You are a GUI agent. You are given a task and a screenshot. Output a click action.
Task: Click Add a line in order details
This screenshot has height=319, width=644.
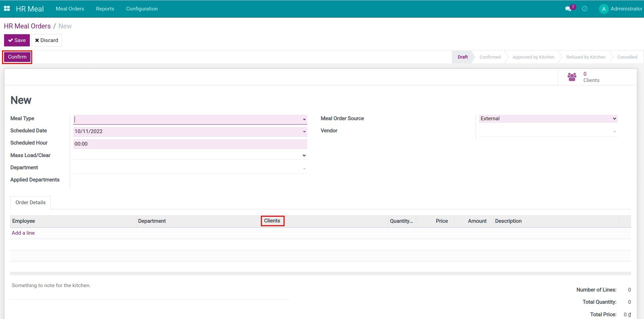(x=23, y=233)
